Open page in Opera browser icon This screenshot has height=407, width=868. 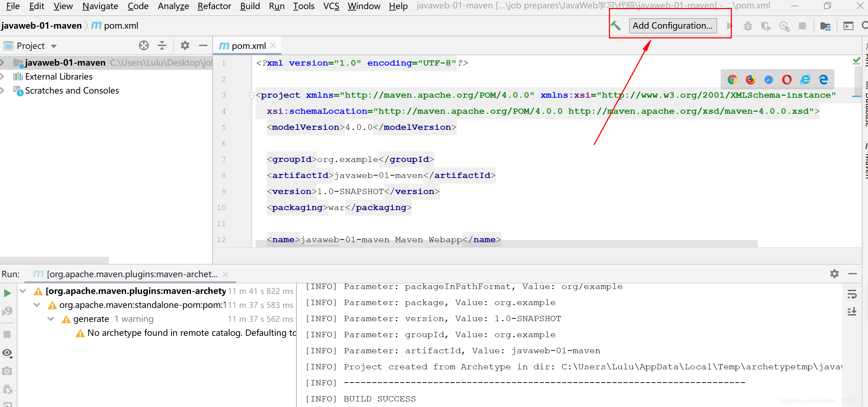pyautogui.click(x=787, y=80)
